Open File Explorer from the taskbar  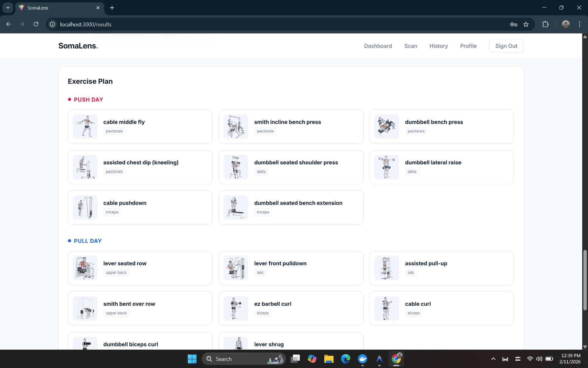pos(329,359)
